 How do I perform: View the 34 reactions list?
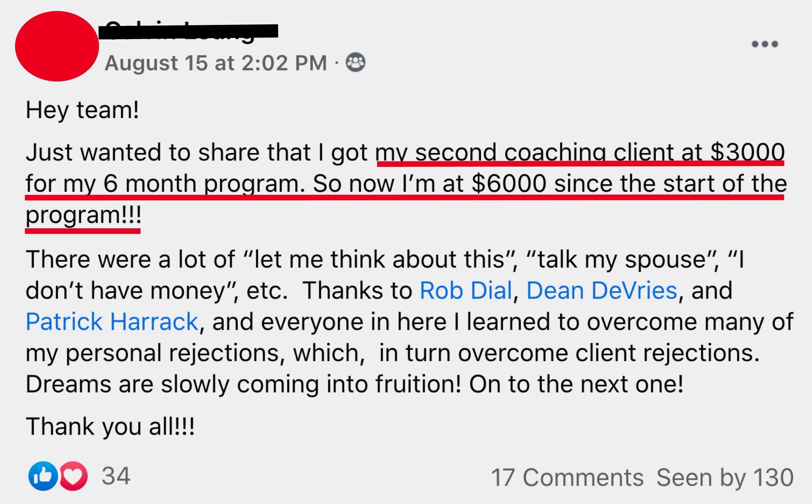click(x=116, y=476)
